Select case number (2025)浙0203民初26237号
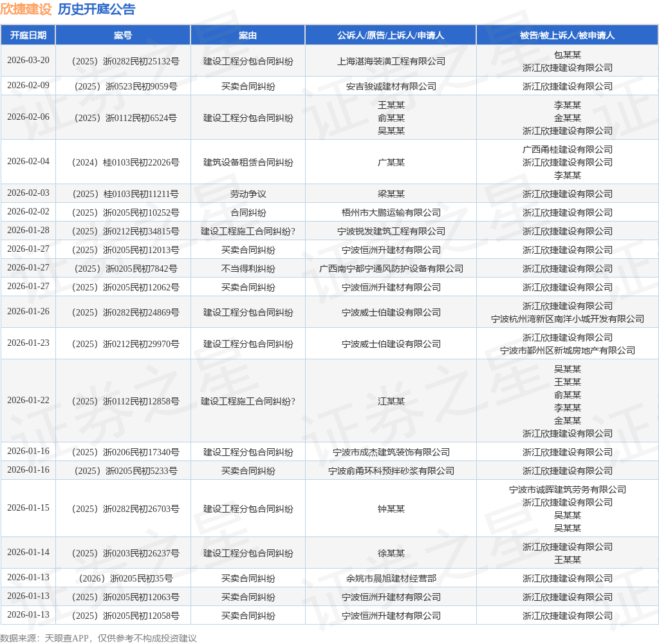This screenshot has height=644, width=659. [125, 553]
